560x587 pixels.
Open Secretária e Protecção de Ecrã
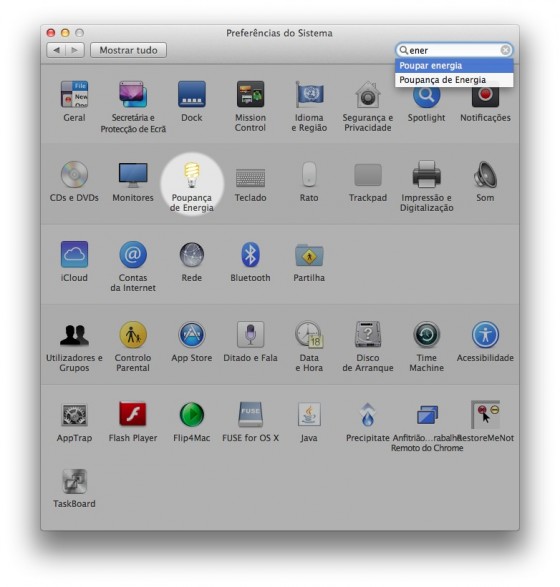[133, 94]
